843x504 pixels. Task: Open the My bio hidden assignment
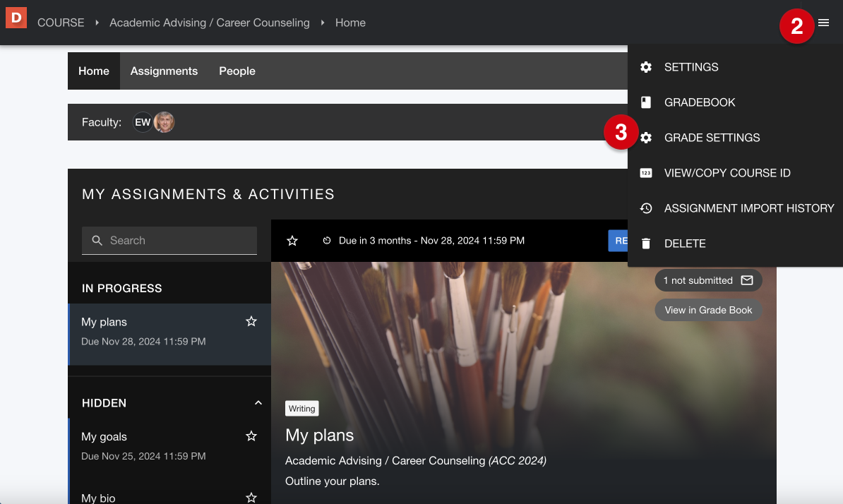click(x=169, y=494)
